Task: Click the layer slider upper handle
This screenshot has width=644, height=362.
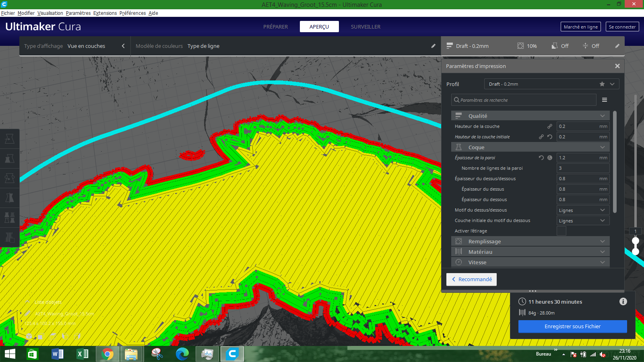Action: [636, 241]
